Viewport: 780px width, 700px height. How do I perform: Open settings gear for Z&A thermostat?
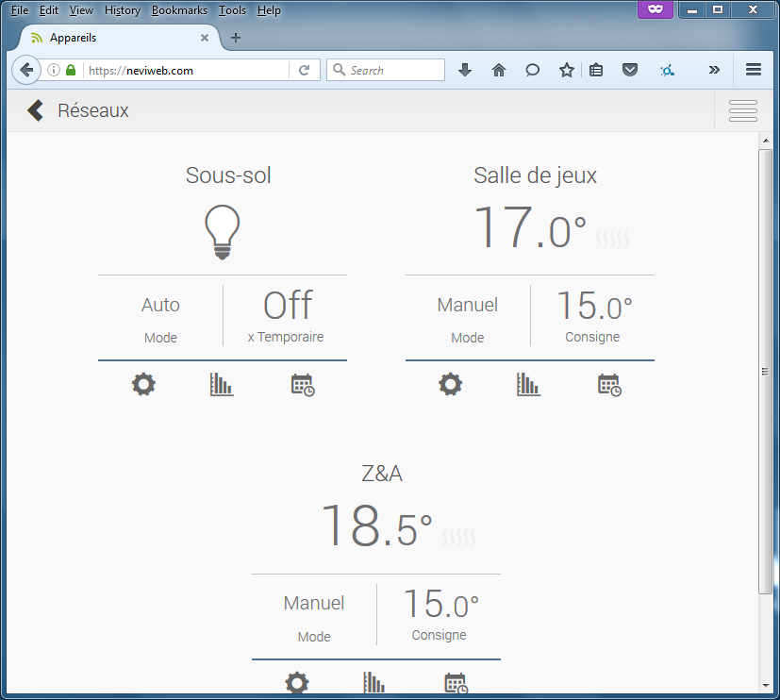(297, 682)
